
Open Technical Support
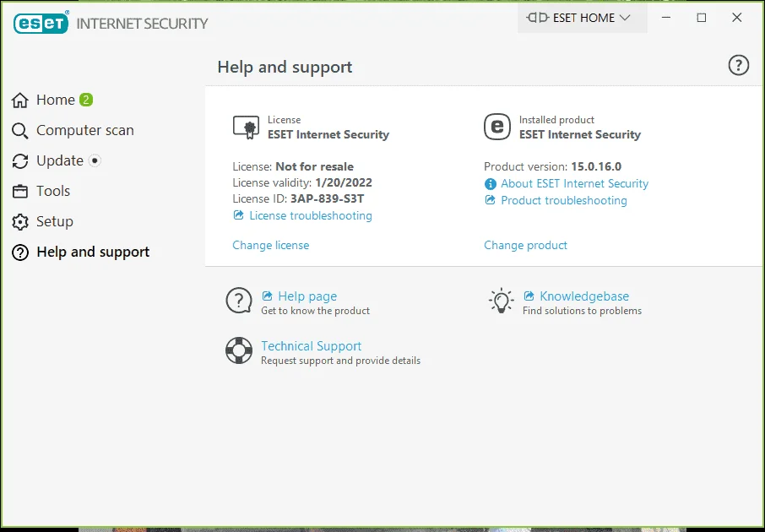[x=312, y=346]
